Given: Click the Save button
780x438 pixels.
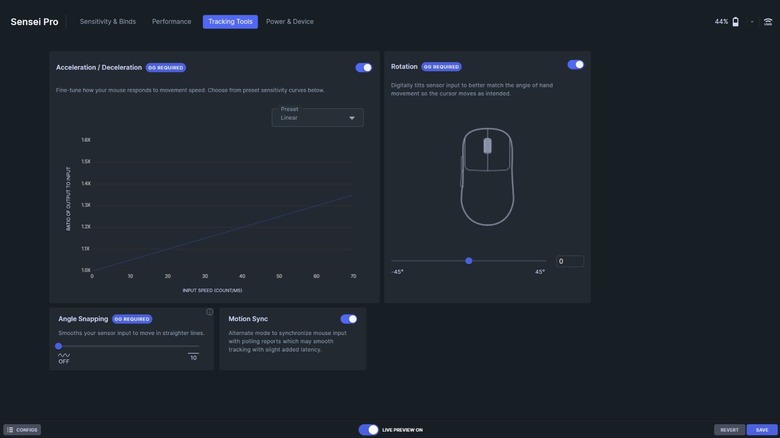Looking at the screenshot, I should click(x=762, y=430).
